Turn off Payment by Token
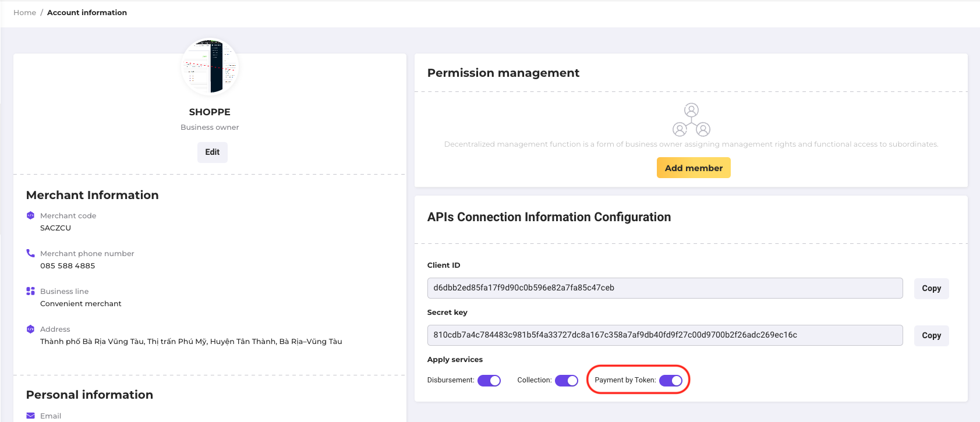Screen dimensions: 980x422 tap(670, 381)
